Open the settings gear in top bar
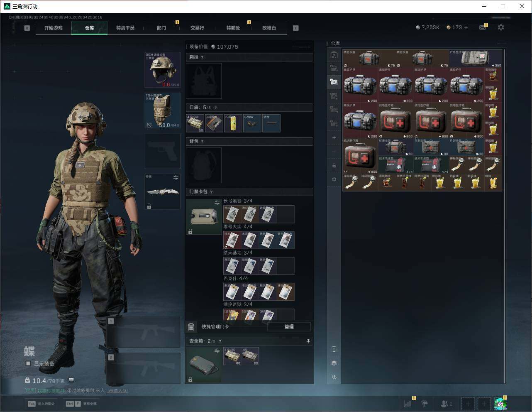 coord(501,27)
